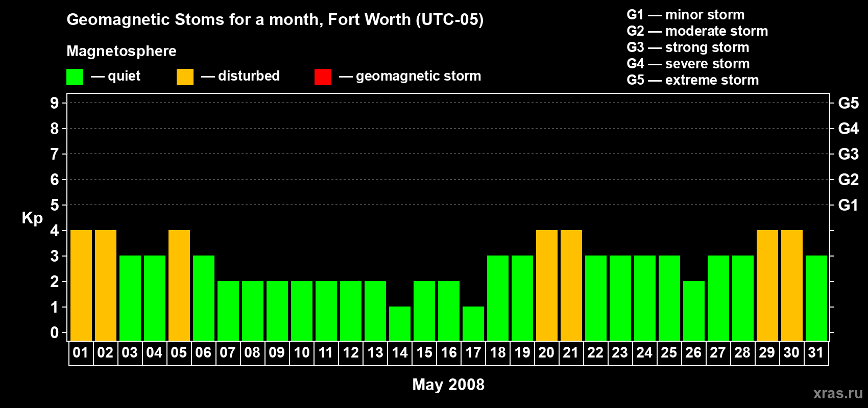868x408 pixels.
Task: Open the xras.ru source link
Action: 838,393
